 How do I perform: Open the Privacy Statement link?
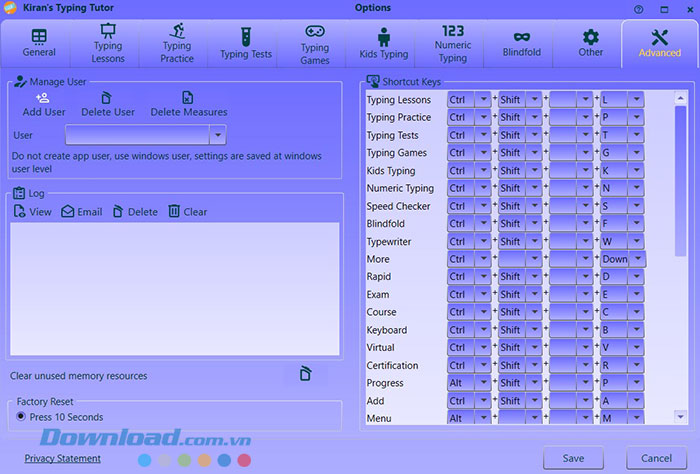[63, 459]
